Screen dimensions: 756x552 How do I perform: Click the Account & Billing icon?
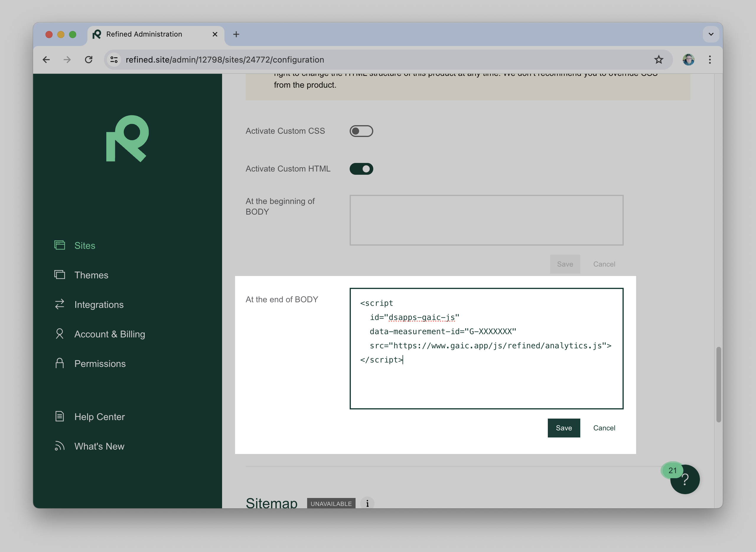coord(59,334)
